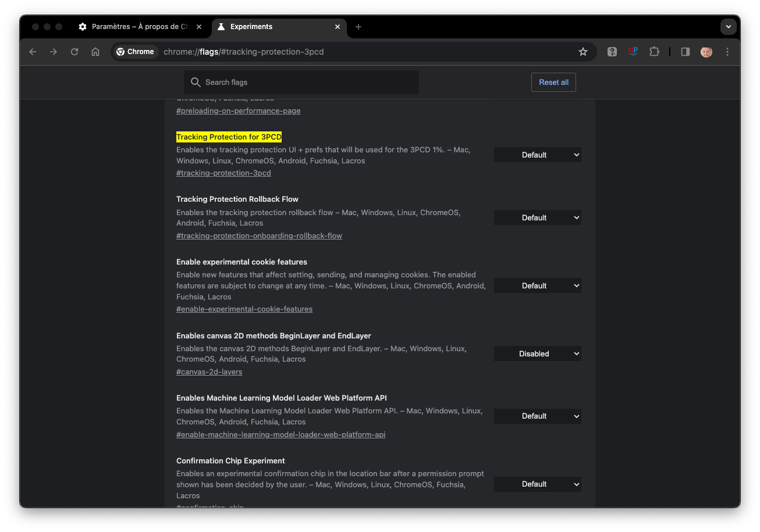Image resolution: width=760 pixels, height=532 pixels.
Task: Open the #enable-machine-learning-model-loader-web-platform-api link
Action: coord(281,434)
